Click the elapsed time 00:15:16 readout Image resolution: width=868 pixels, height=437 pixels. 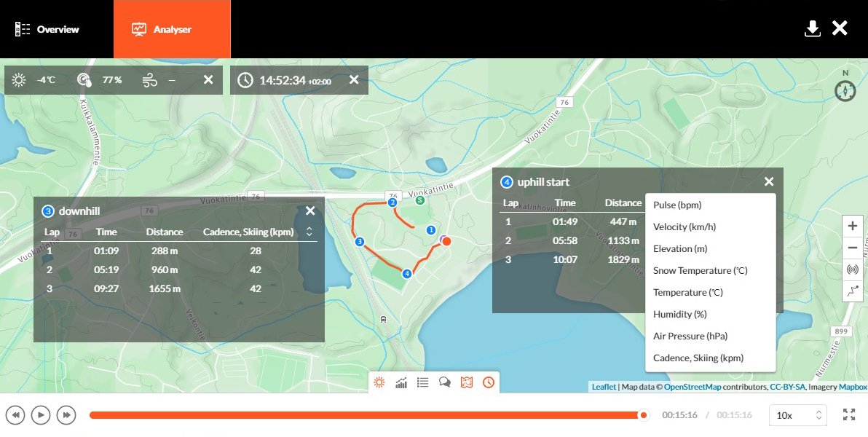pyautogui.click(x=679, y=415)
